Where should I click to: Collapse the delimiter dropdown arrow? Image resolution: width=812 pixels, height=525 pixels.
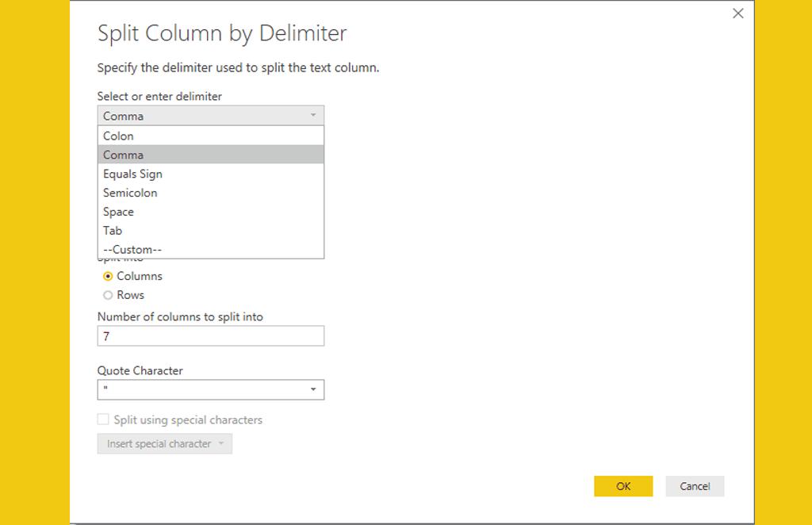[x=313, y=116]
